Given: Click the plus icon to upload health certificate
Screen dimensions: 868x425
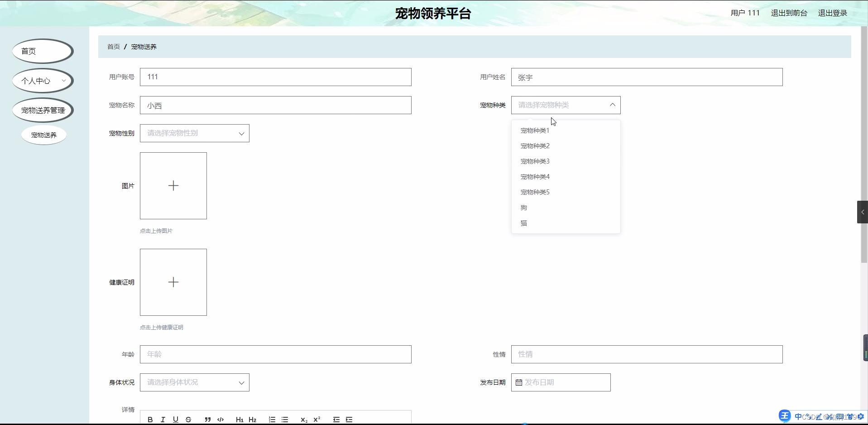Looking at the screenshot, I should click(173, 282).
